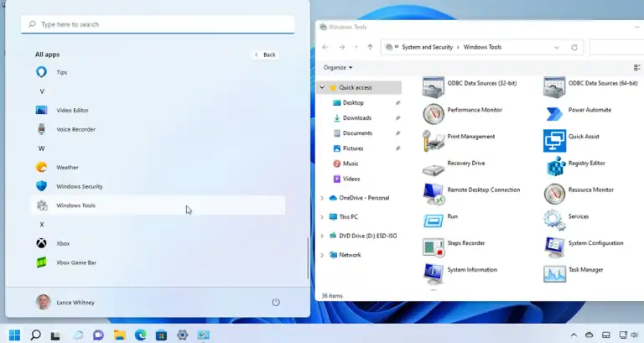The image size is (644, 343).
Task: Open Windows Security shield icon
Action: pos(41,186)
